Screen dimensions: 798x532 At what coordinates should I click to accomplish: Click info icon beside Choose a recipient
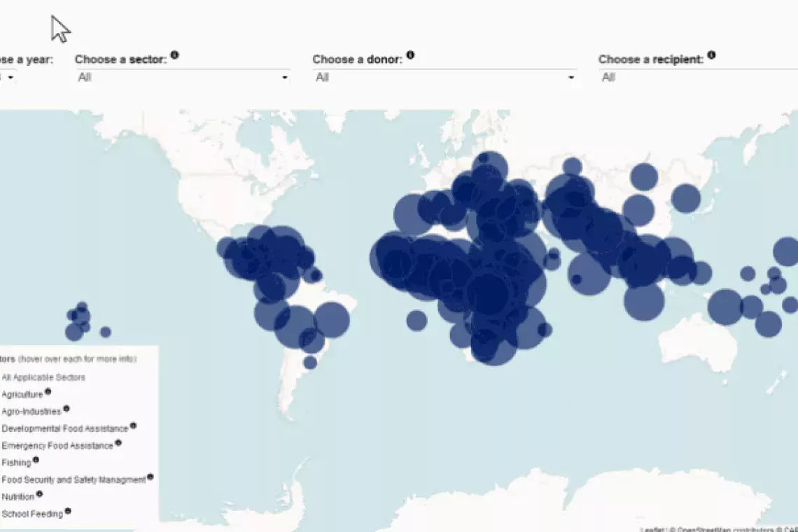point(711,55)
